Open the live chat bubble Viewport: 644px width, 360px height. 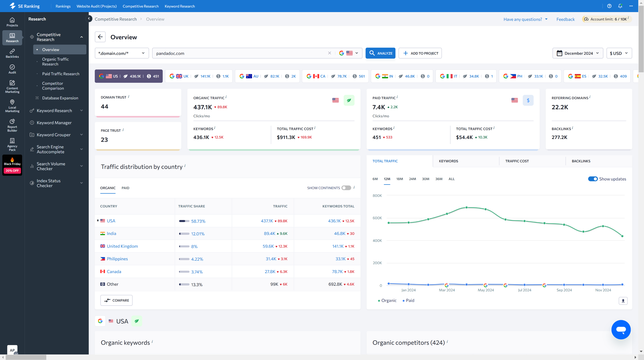pyautogui.click(x=621, y=330)
